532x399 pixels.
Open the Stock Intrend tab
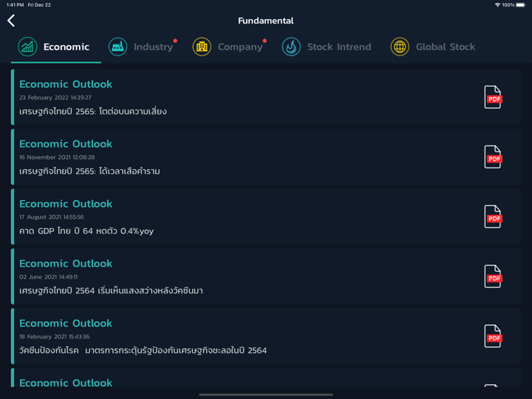pos(339,47)
